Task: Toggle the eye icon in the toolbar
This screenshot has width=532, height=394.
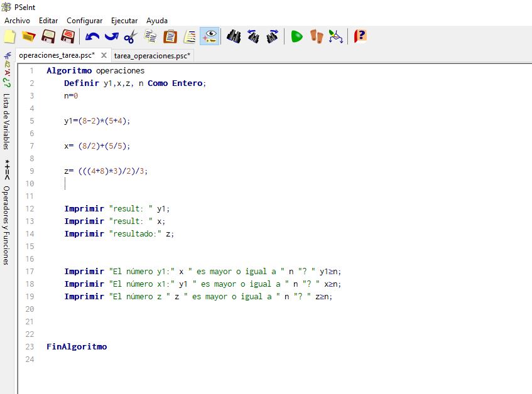Action: (210, 36)
